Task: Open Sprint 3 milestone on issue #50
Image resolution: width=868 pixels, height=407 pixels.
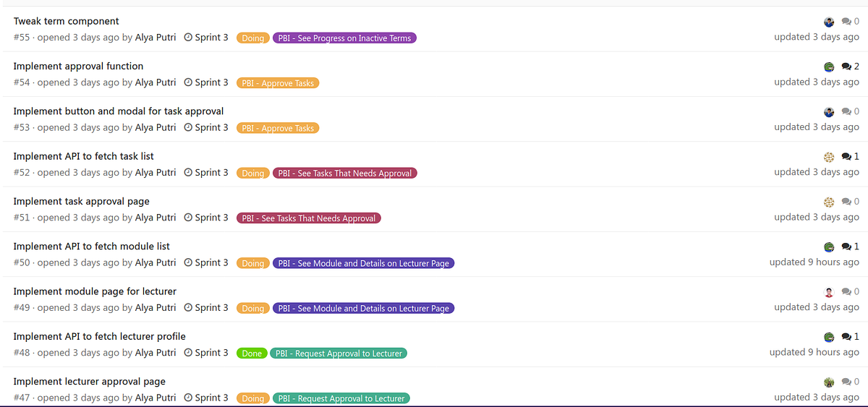Action: [x=206, y=262]
